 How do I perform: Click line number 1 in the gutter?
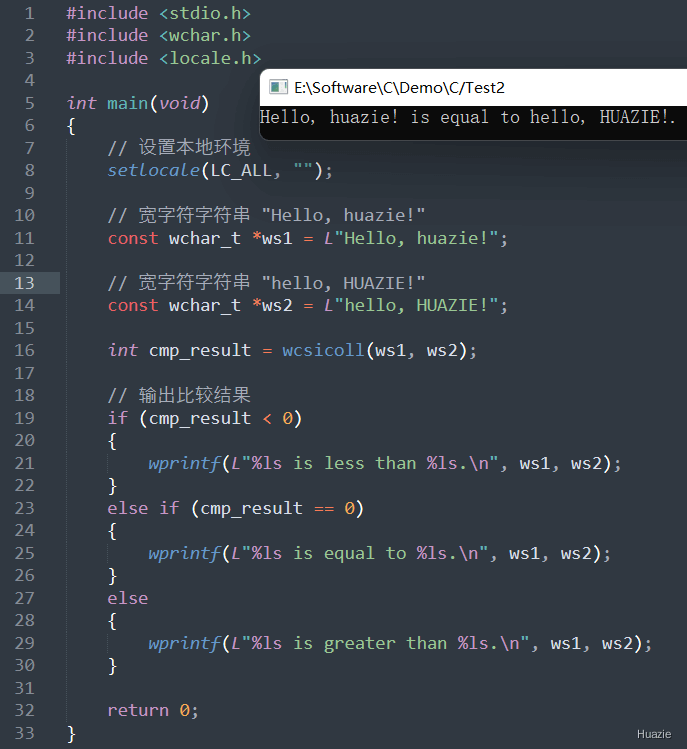30,13
